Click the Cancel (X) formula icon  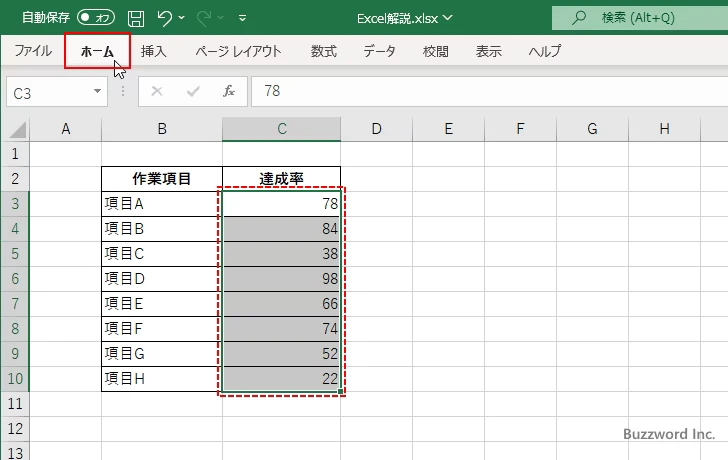pyautogui.click(x=157, y=91)
